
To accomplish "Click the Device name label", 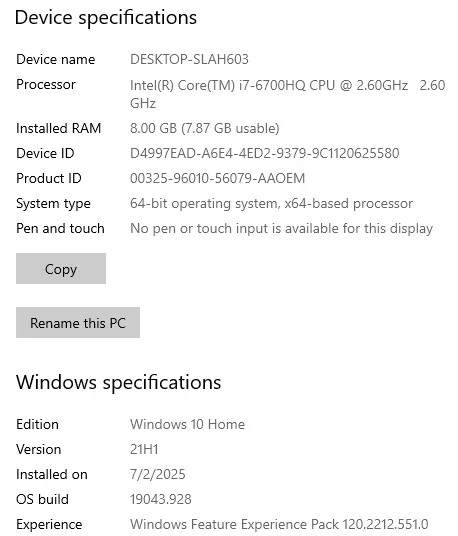I will (x=56, y=59).
